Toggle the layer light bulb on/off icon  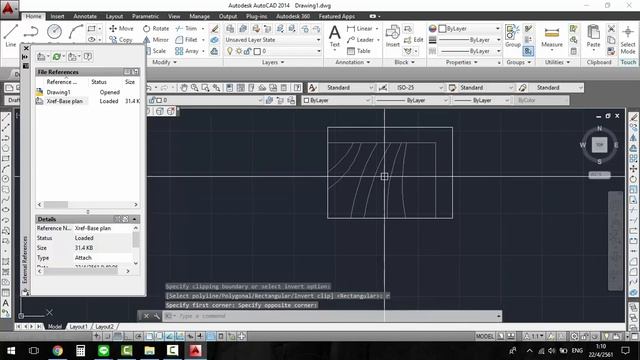coord(230,51)
